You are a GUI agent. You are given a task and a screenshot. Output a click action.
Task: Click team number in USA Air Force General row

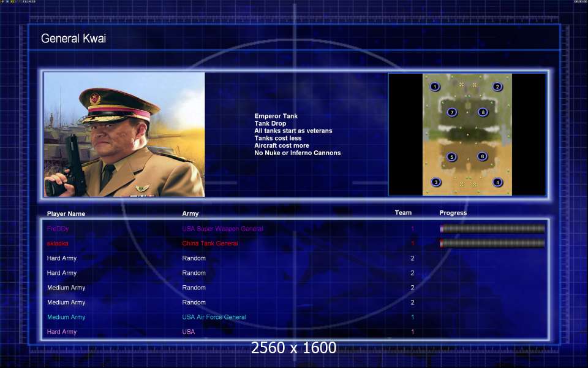tap(412, 317)
